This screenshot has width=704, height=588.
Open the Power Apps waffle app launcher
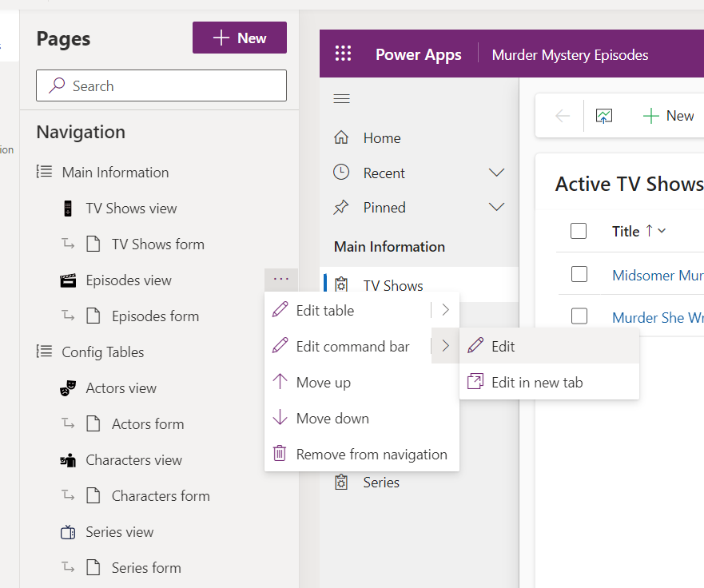(x=343, y=54)
